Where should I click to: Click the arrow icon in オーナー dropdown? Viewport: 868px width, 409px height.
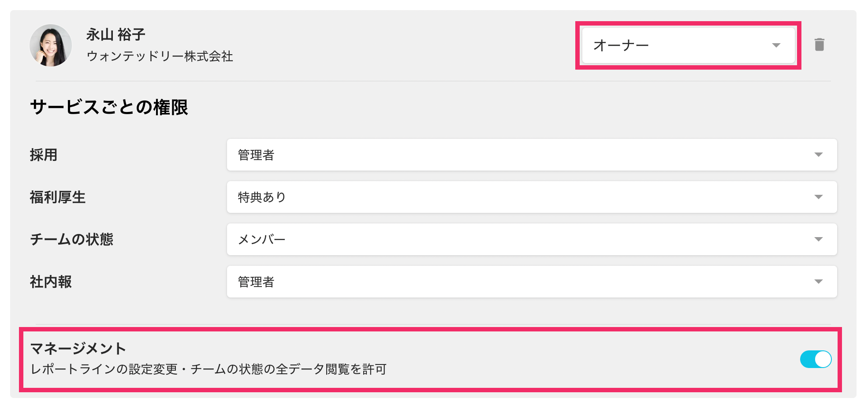(776, 45)
